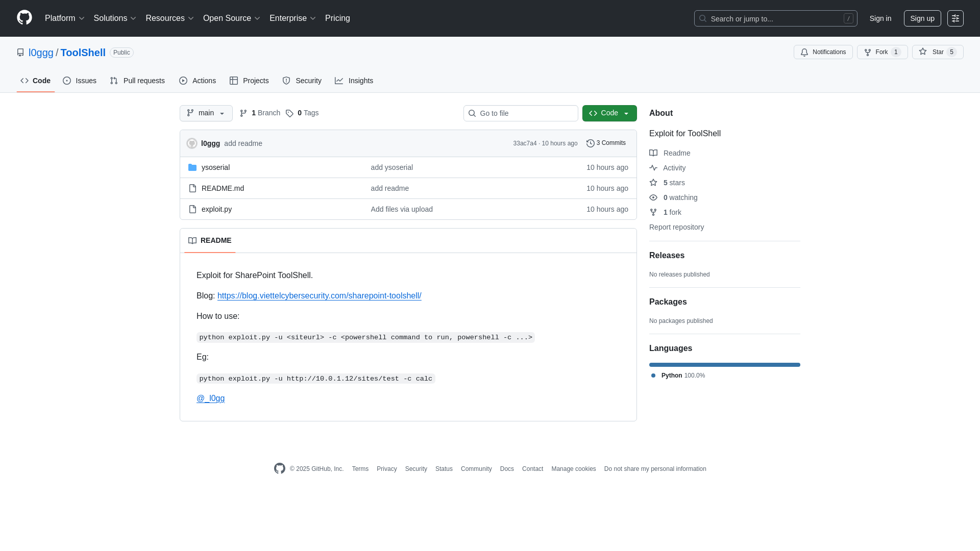Click the book icon next to README
Screen dimensions: 980x551
[192, 240]
